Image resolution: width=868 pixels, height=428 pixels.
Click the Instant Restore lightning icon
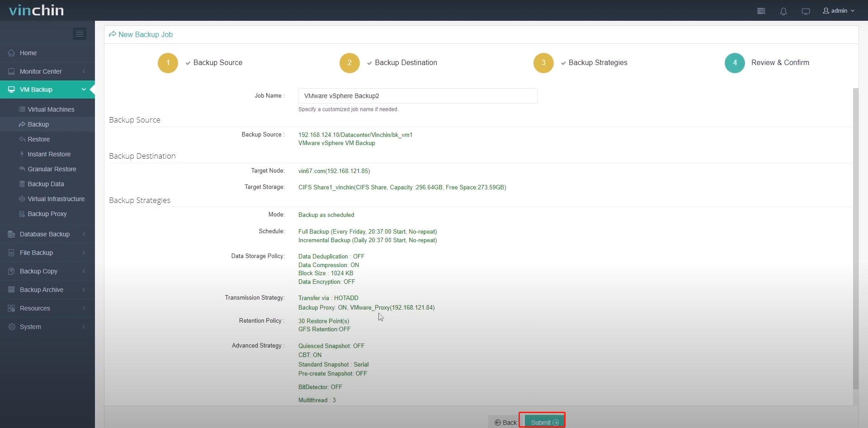point(22,154)
